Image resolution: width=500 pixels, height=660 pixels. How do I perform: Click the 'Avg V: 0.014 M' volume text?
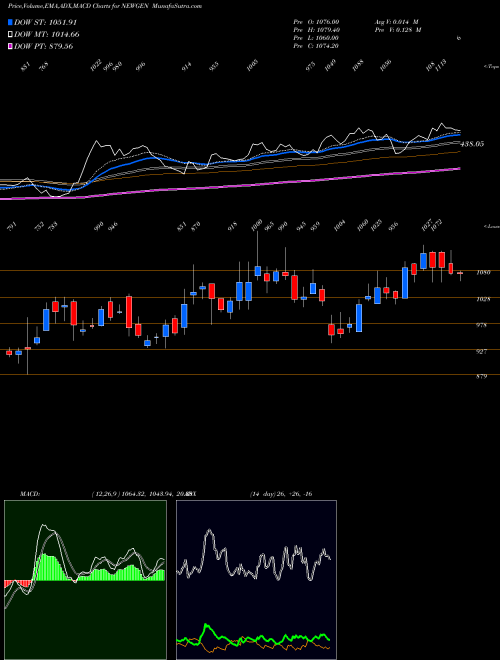(397, 22)
